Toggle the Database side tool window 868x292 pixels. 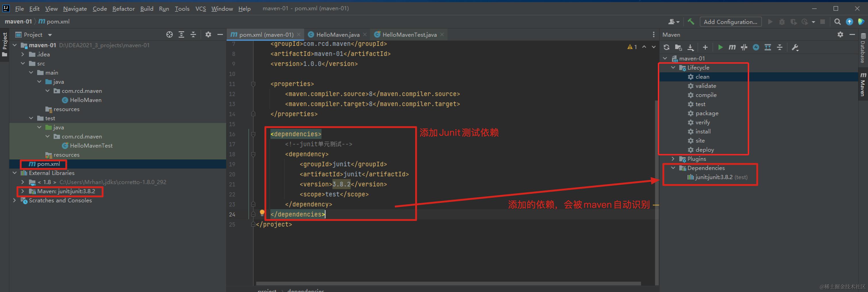pos(863,48)
